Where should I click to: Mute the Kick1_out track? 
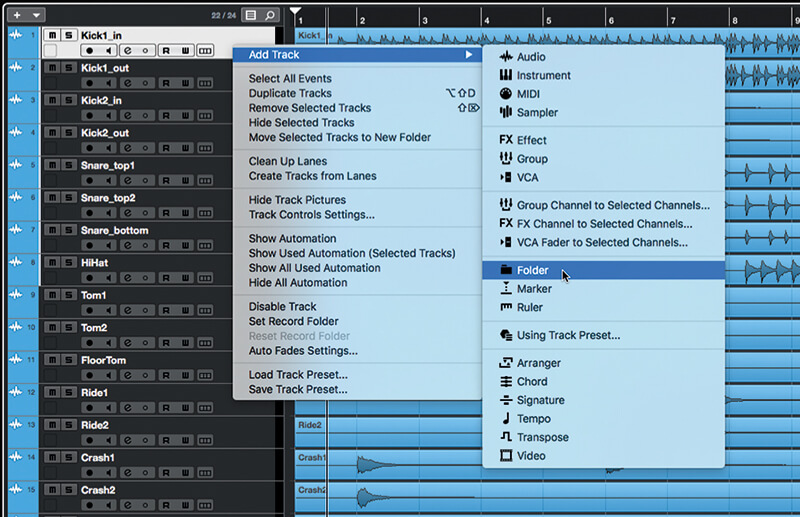pyautogui.click(x=52, y=67)
